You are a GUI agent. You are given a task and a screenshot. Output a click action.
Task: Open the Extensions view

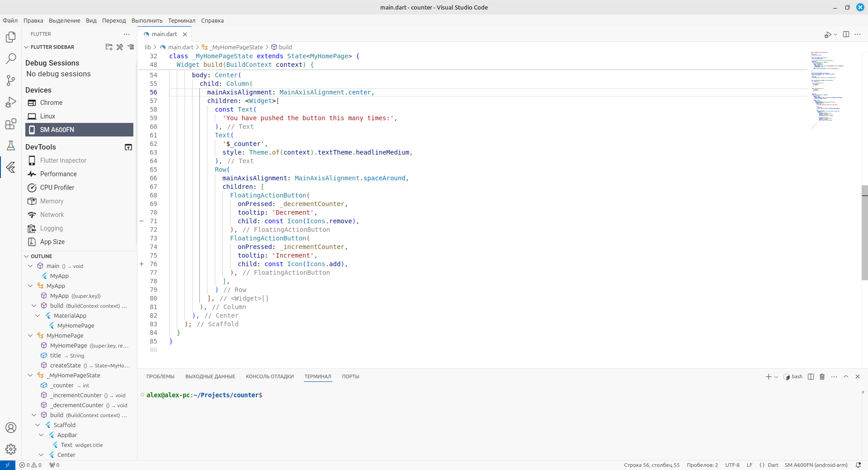[x=11, y=124]
